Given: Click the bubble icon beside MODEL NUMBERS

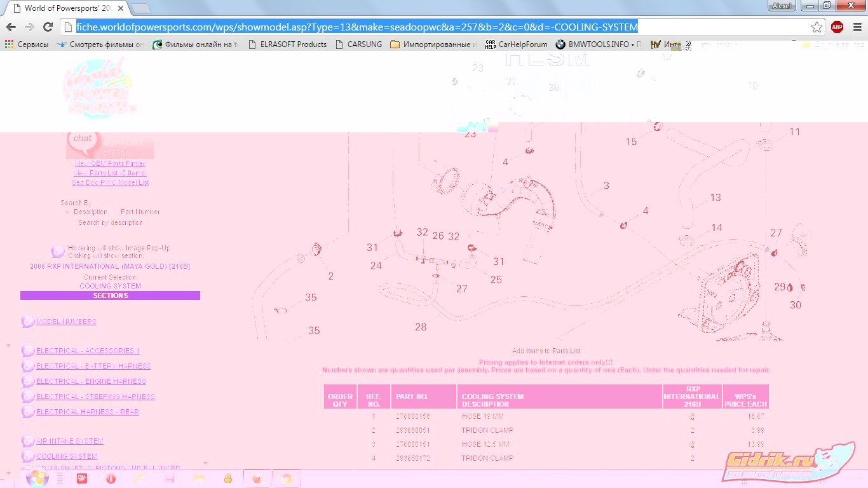Looking at the screenshot, I should click(x=28, y=322).
